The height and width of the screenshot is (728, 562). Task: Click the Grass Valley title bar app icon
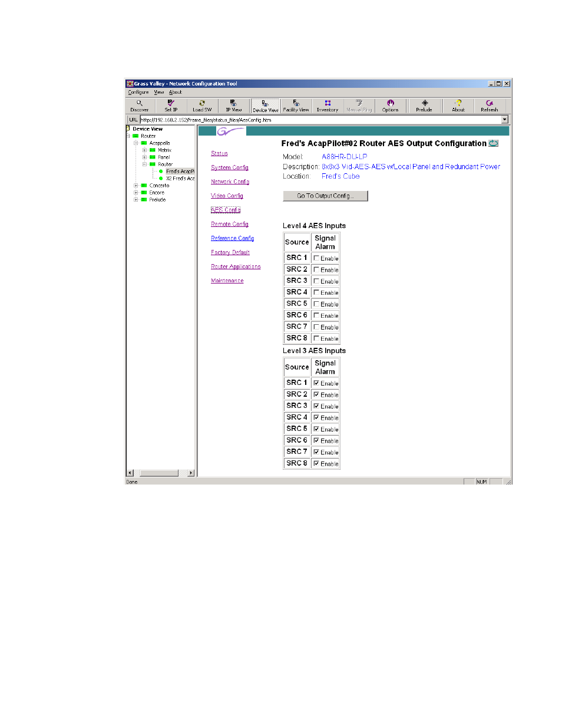point(130,84)
